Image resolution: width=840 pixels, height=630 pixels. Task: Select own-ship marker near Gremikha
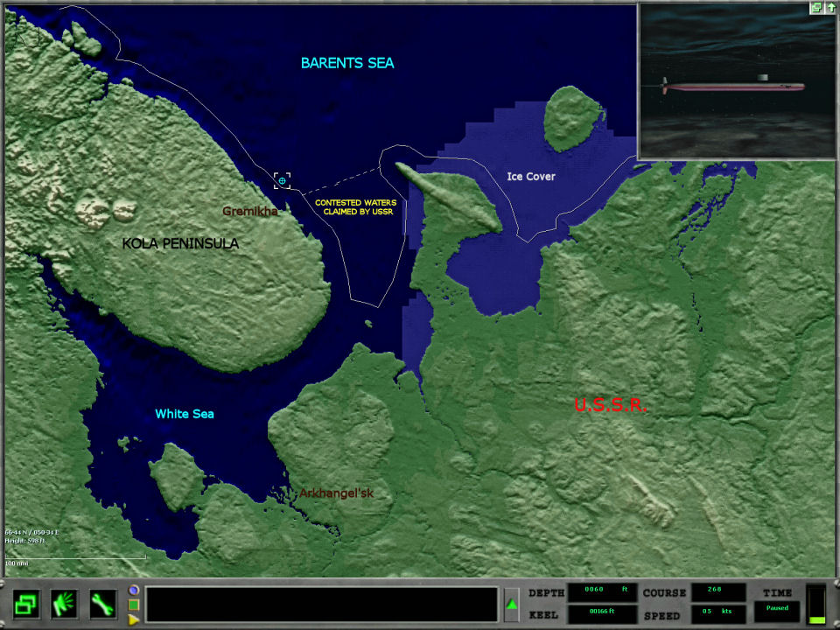tap(282, 180)
